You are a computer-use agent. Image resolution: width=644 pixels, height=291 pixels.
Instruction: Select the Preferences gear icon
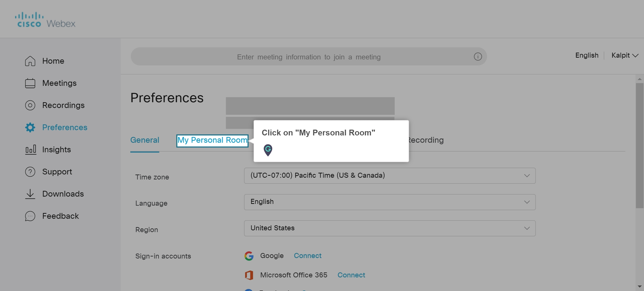click(30, 127)
